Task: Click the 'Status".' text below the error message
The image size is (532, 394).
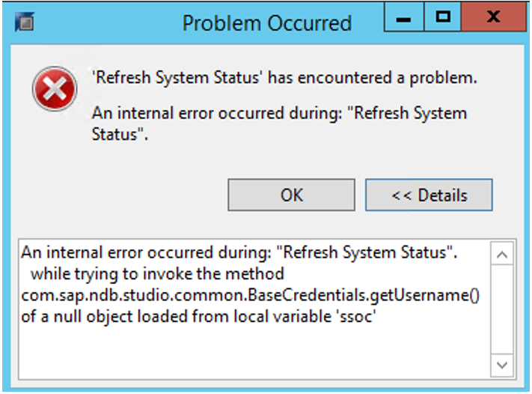Action: tap(120, 134)
